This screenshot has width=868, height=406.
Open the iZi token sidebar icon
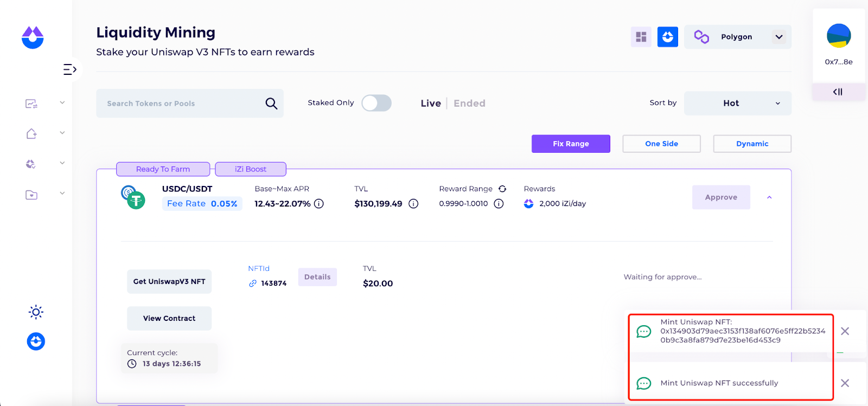(x=31, y=164)
